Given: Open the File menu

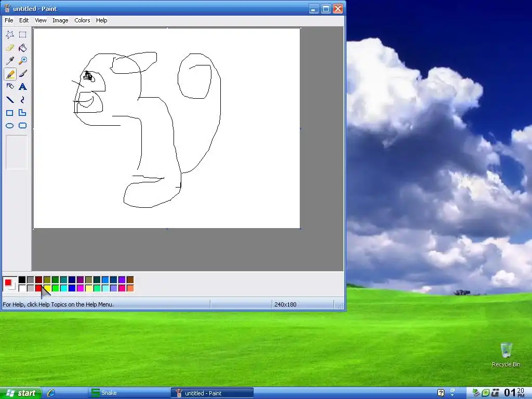Looking at the screenshot, I should pyautogui.click(x=9, y=20).
